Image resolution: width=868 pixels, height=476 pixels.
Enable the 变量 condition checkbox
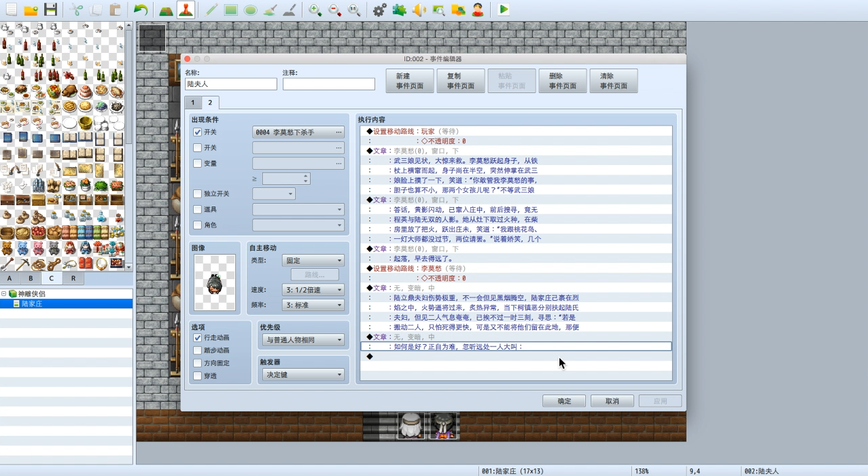(198, 164)
